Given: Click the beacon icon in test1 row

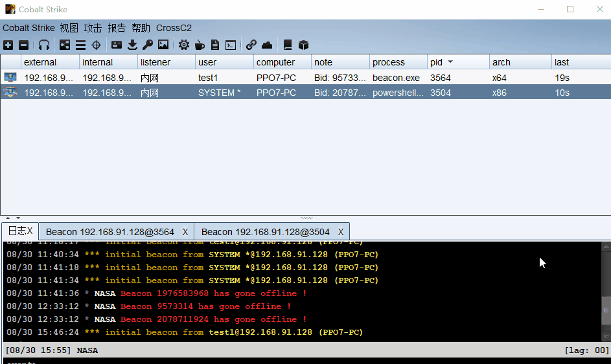Looking at the screenshot, I should 10,77.
